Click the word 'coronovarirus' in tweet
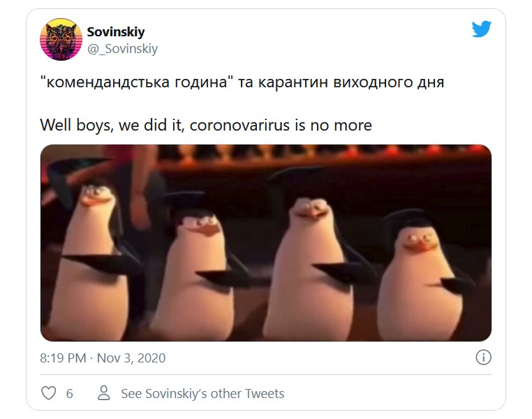The height and width of the screenshot is (419, 532). pos(239,125)
